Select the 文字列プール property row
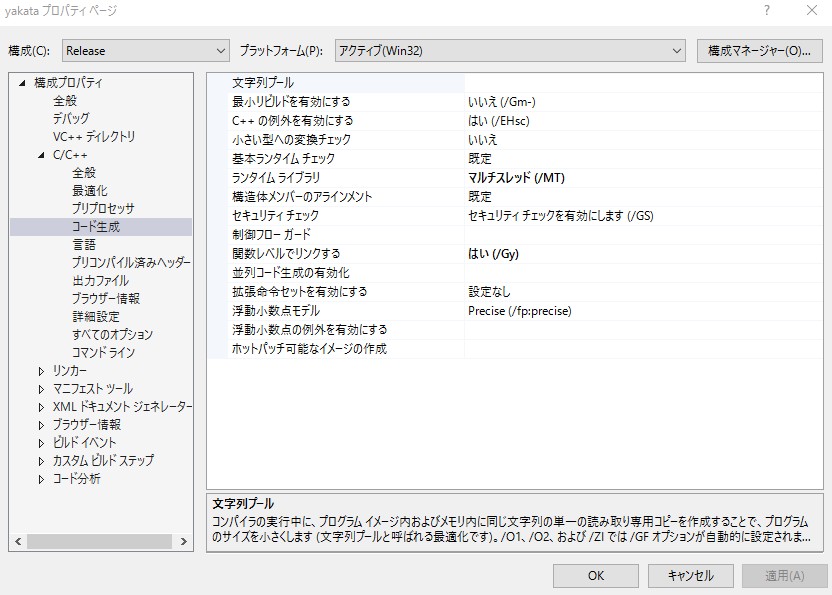The width and height of the screenshot is (832, 595). point(515,83)
